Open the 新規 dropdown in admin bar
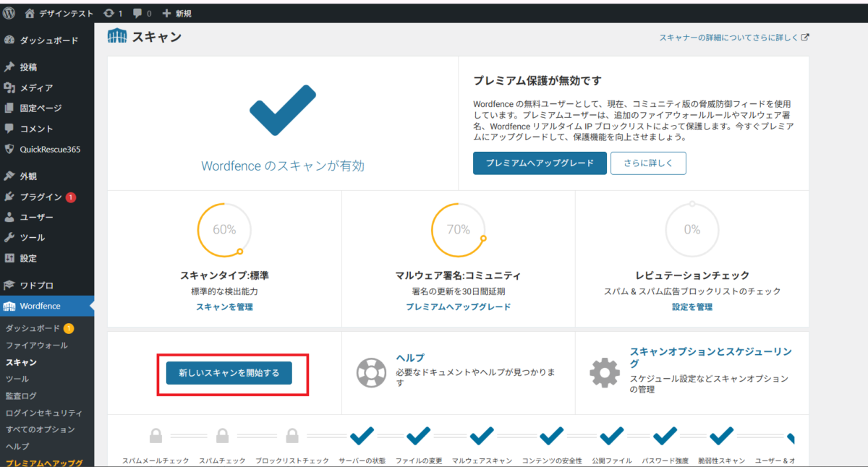This screenshot has width=868, height=467. (x=177, y=13)
